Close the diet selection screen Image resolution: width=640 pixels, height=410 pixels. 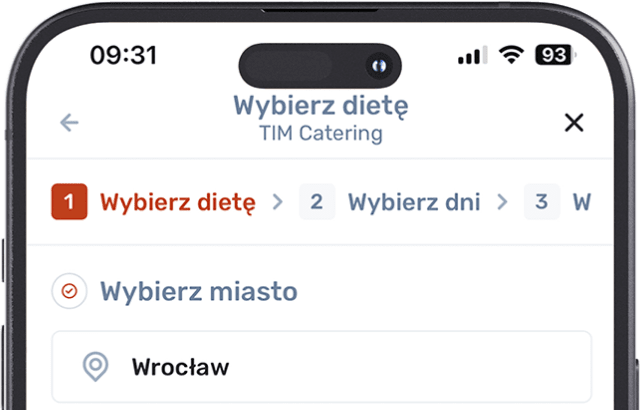click(x=574, y=122)
